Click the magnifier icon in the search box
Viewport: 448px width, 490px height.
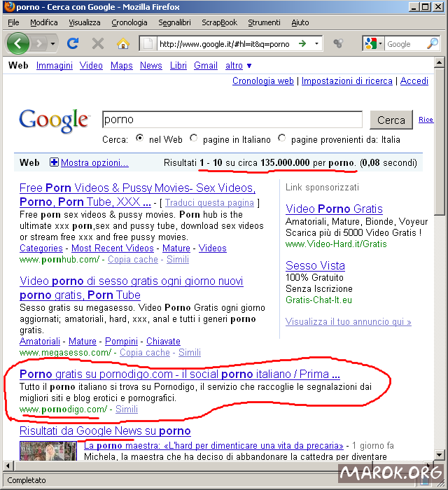[433, 43]
